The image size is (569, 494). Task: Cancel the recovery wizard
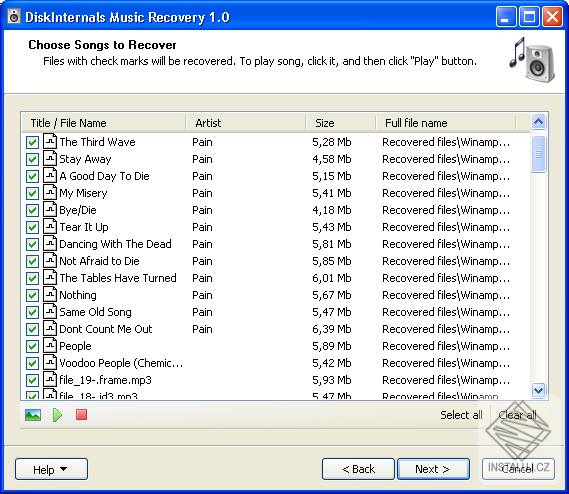[x=518, y=469]
